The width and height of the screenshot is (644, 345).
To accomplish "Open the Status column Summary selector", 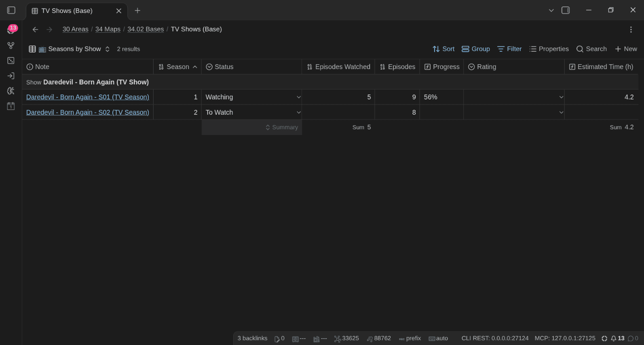I will [252, 127].
